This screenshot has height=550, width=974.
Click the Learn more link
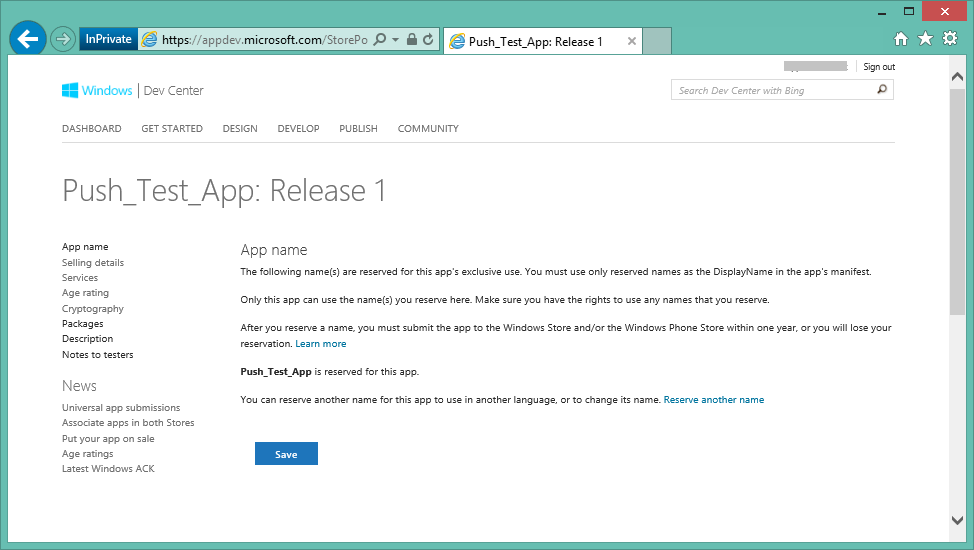(321, 344)
